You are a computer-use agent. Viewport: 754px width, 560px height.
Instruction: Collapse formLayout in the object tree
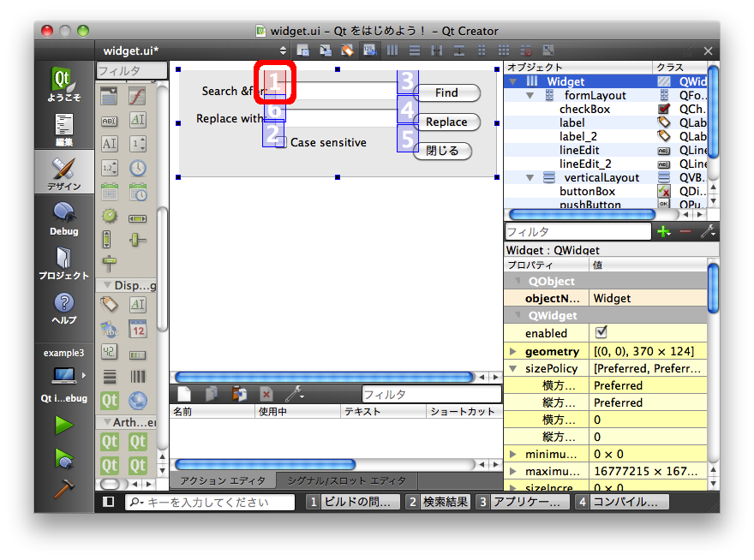tap(531, 96)
